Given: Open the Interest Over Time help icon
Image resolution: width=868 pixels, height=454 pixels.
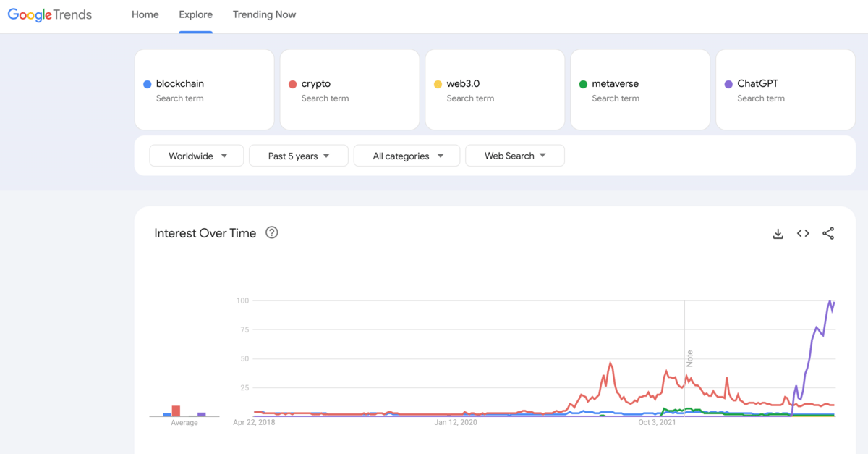Looking at the screenshot, I should (272, 232).
